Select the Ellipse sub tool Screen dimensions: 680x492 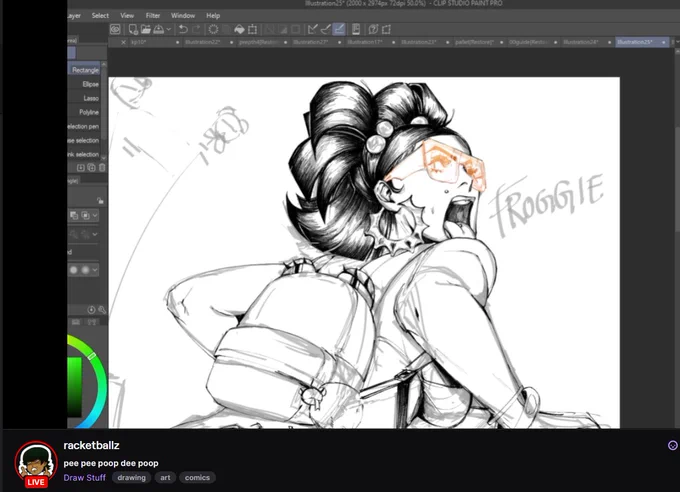point(84,84)
